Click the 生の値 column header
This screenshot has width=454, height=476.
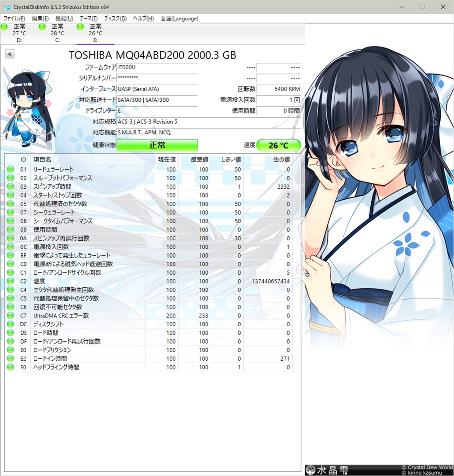[x=268, y=160]
